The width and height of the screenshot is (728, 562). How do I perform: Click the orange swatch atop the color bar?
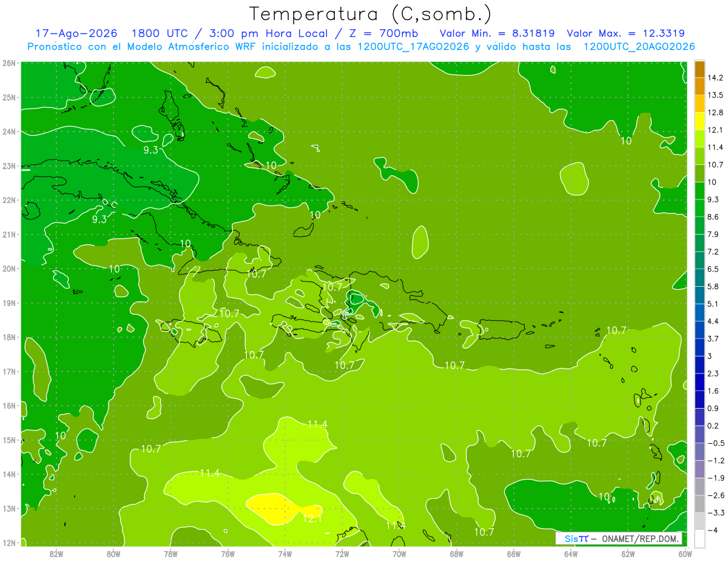coord(699,69)
